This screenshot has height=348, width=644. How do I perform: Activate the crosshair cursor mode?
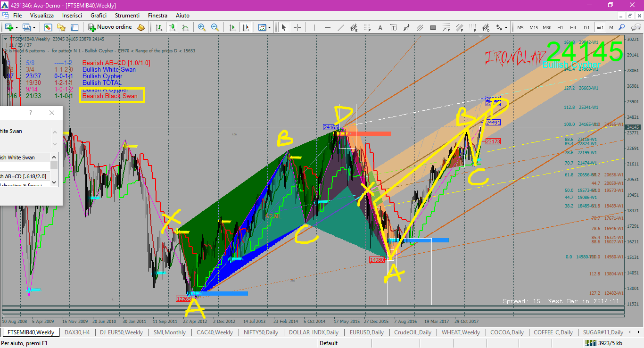pos(297,27)
